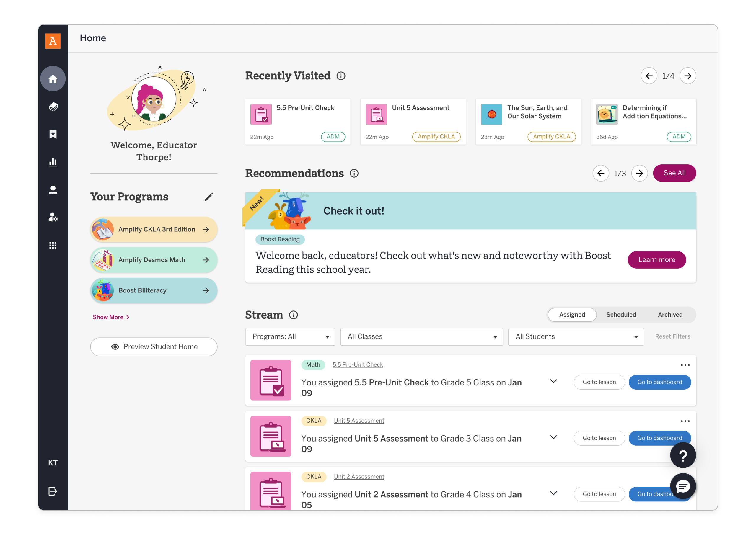Open the user settings icon in sidebar
The height and width of the screenshot is (533, 756).
point(53,217)
